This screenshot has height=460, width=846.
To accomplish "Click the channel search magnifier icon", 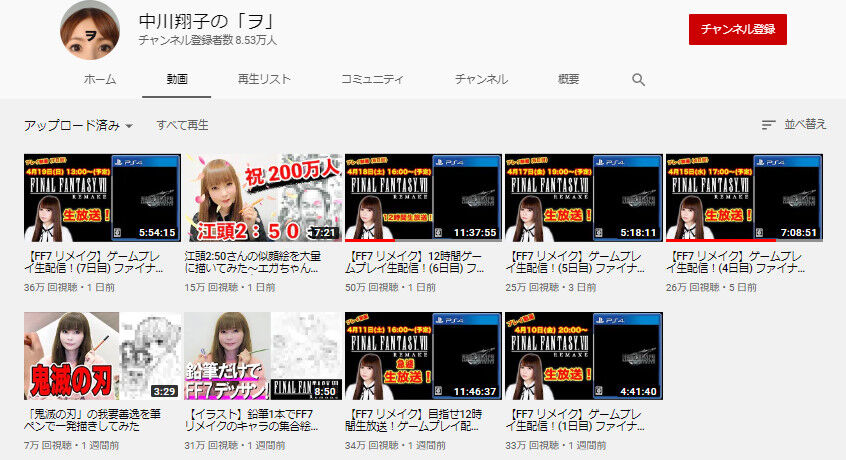I will click(x=638, y=80).
